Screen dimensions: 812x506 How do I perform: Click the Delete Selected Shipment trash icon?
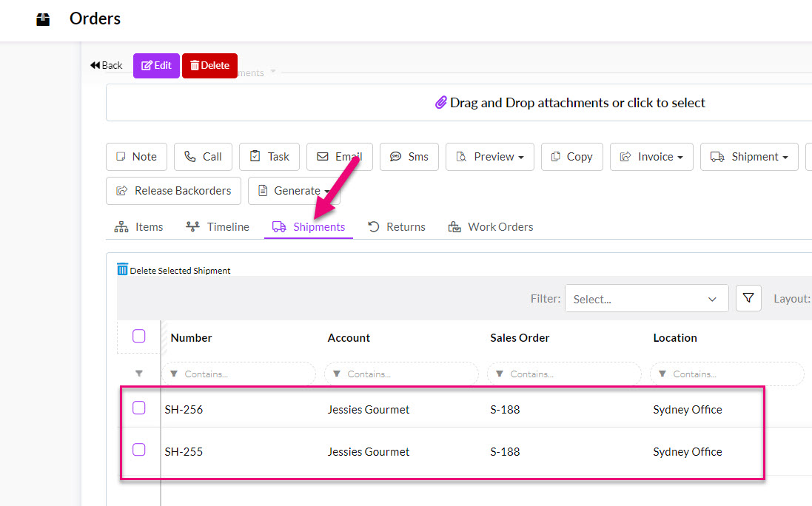123,269
